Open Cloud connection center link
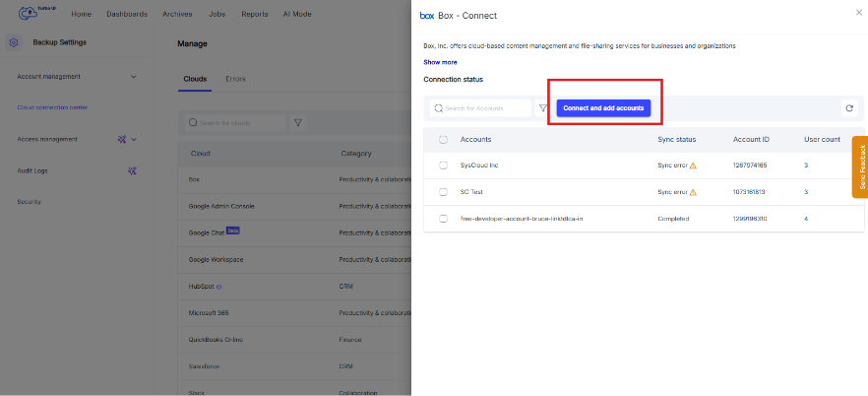868x396 pixels. click(52, 108)
